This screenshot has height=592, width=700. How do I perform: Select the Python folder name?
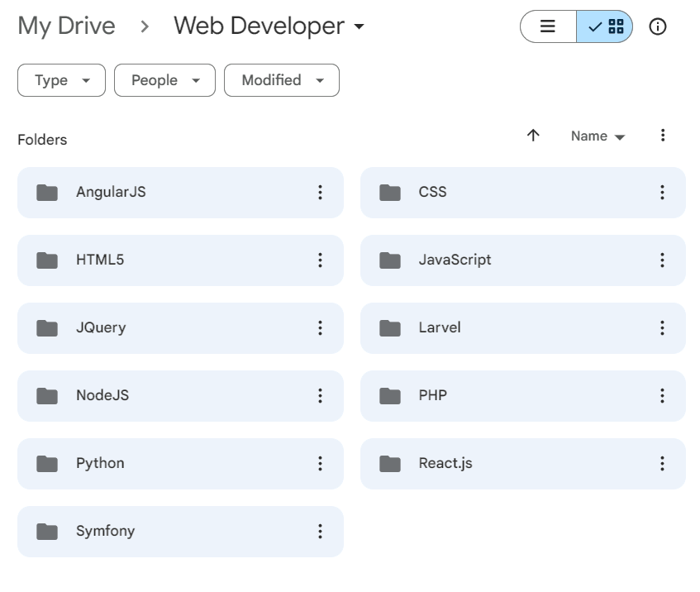click(x=100, y=464)
